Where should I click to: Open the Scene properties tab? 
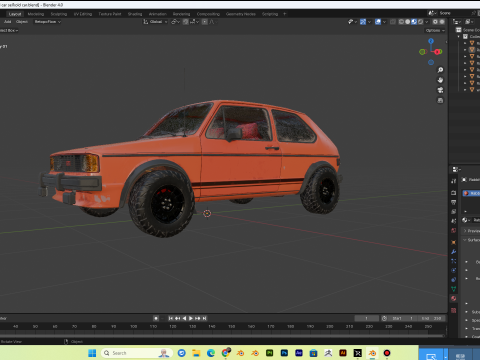click(454, 221)
